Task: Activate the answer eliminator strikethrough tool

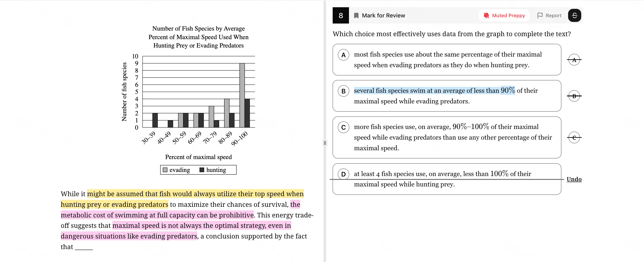Action: click(x=575, y=15)
